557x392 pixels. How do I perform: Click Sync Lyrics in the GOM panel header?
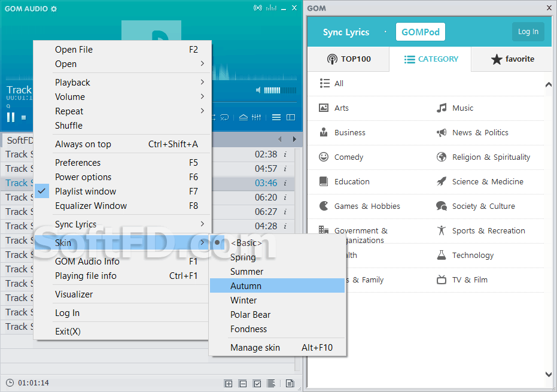click(x=346, y=32)
